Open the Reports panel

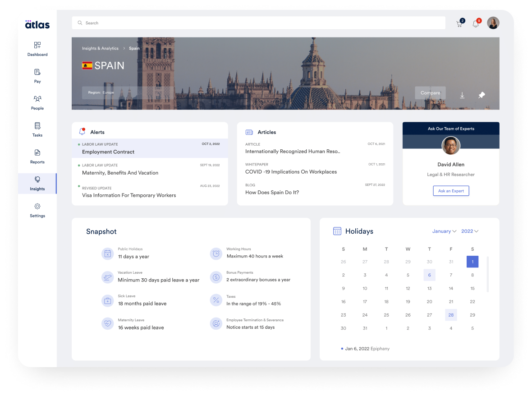click(x=37, y=156)
